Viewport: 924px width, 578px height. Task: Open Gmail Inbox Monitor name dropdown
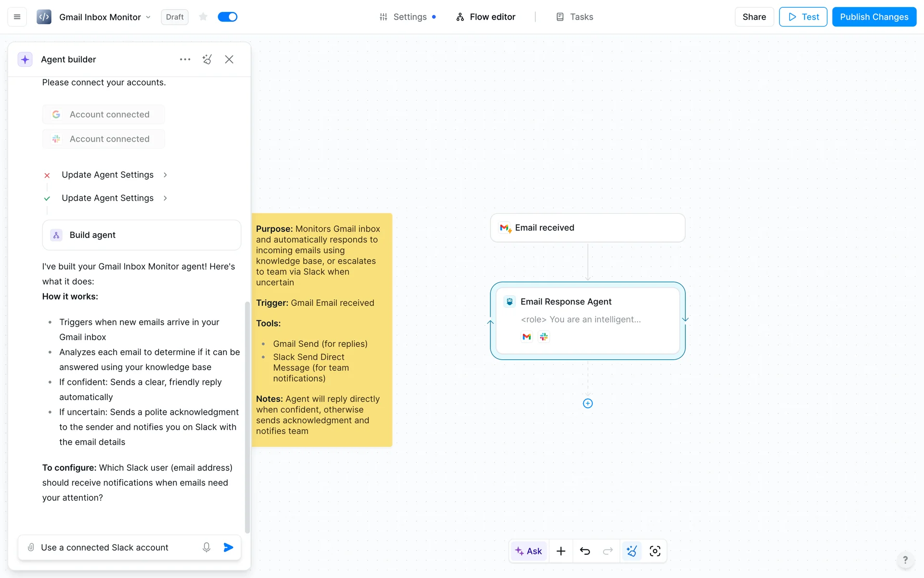point(148,17)
